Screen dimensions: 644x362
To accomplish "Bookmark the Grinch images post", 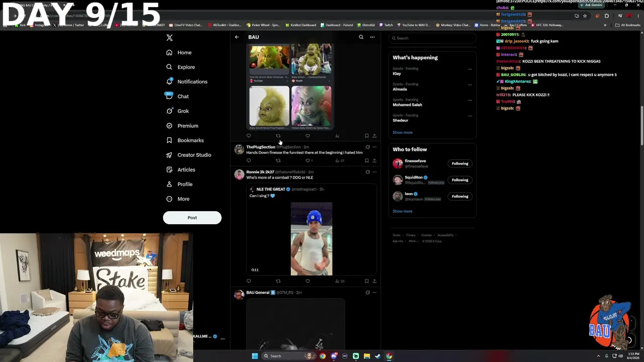I will (x=367, y=136).
